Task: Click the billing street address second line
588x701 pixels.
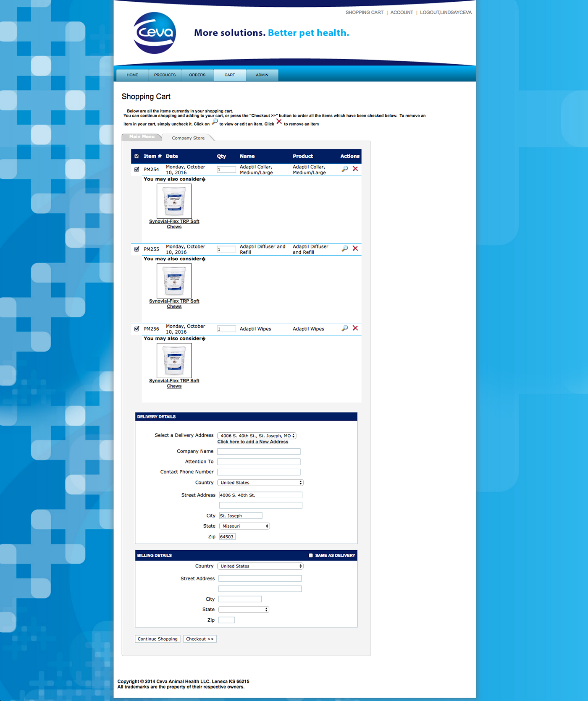Action: (260, 589)
